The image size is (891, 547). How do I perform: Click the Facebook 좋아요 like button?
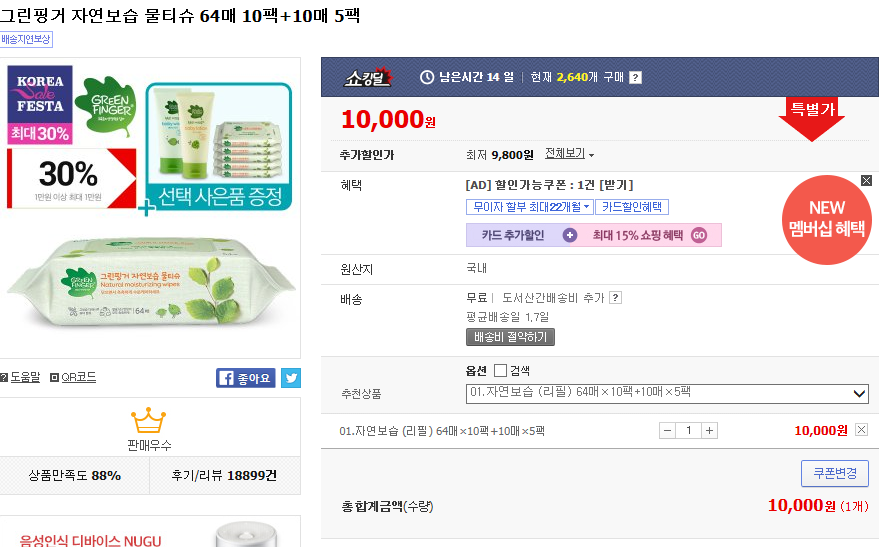[245, 378]
